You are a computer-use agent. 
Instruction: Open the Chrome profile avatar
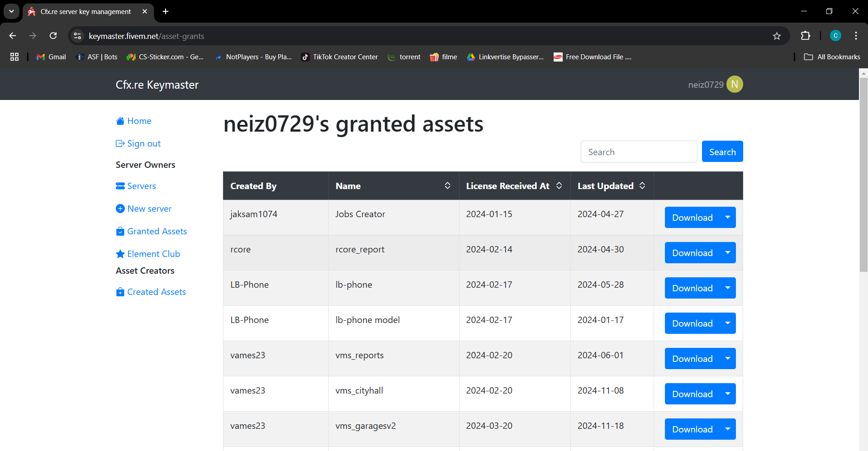pos(835,36)
